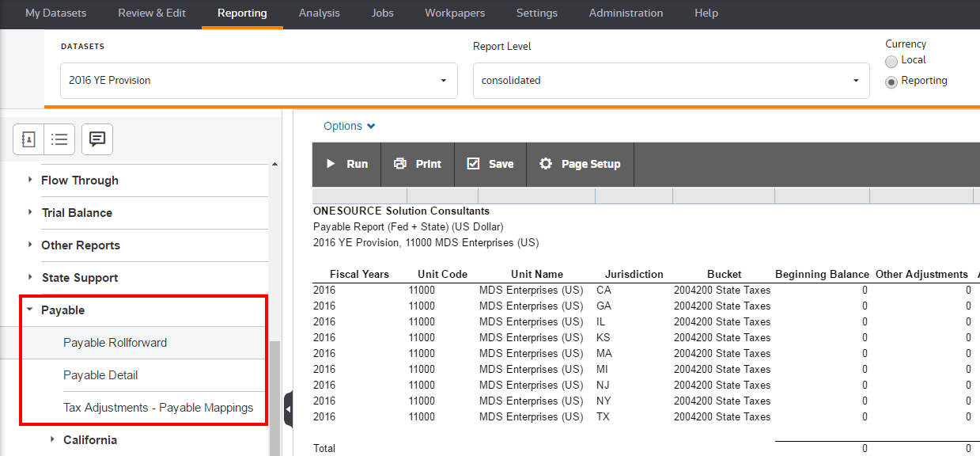Click the Print printer icon

tap(400, 164)
